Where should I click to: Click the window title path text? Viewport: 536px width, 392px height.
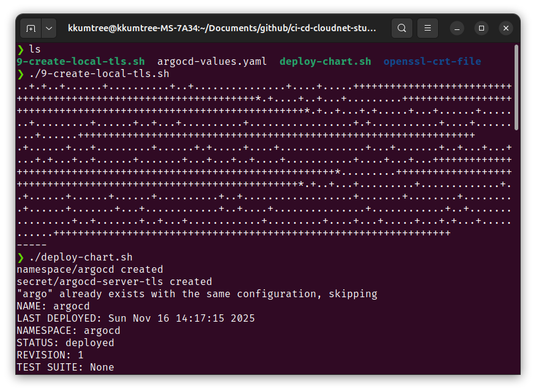pyautogui.click(x=222, y=28)
